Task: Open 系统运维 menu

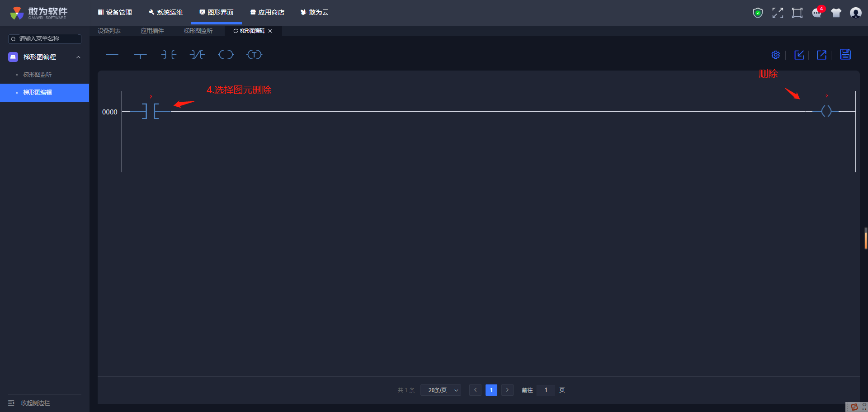Action: pos(165,12)
